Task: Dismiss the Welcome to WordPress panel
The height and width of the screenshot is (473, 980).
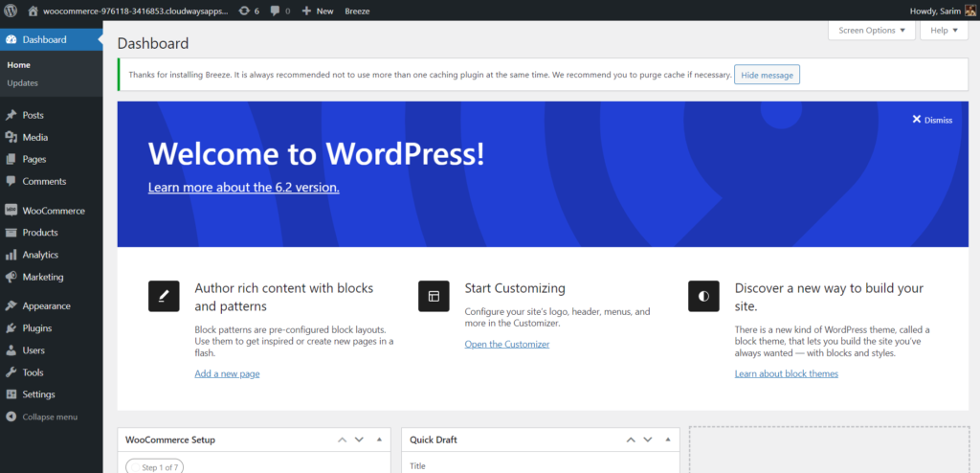Action: click(x=932, y=120)
